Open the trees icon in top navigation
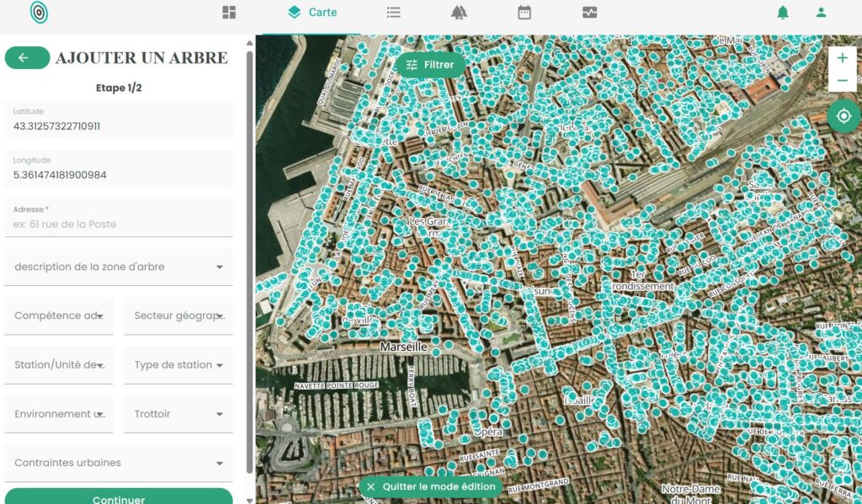Screen dimensions: 862x504 (459, 12)
